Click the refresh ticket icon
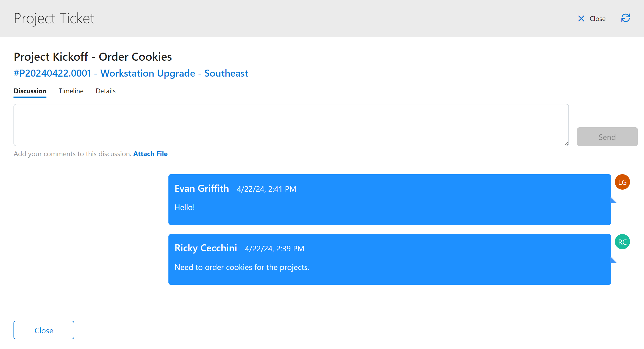 click(625, 18)
